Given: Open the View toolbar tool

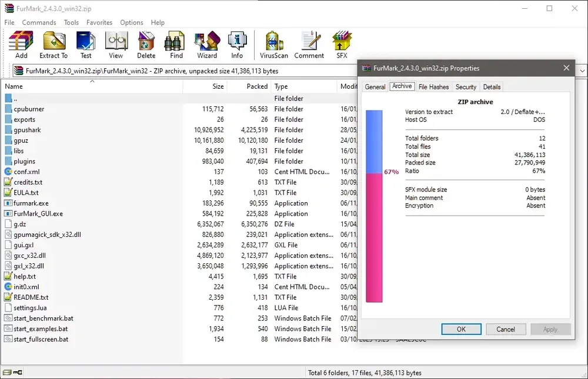Looking at the screenshot, I should [x=116, y=45].
